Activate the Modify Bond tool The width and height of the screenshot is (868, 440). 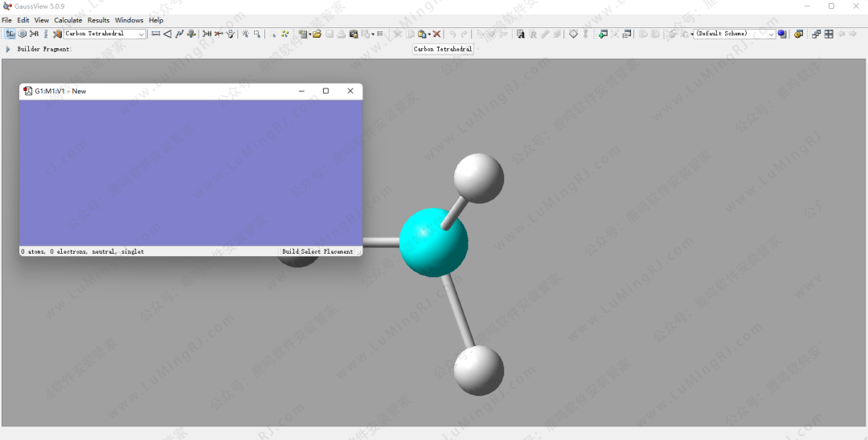click(x=156, y=34)
